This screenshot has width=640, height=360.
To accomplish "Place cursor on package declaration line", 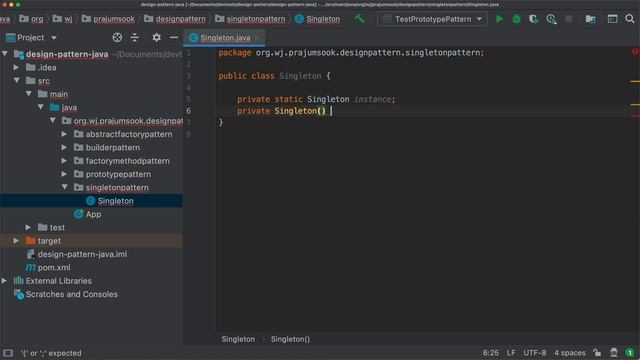I will click(x=351, y=53).
